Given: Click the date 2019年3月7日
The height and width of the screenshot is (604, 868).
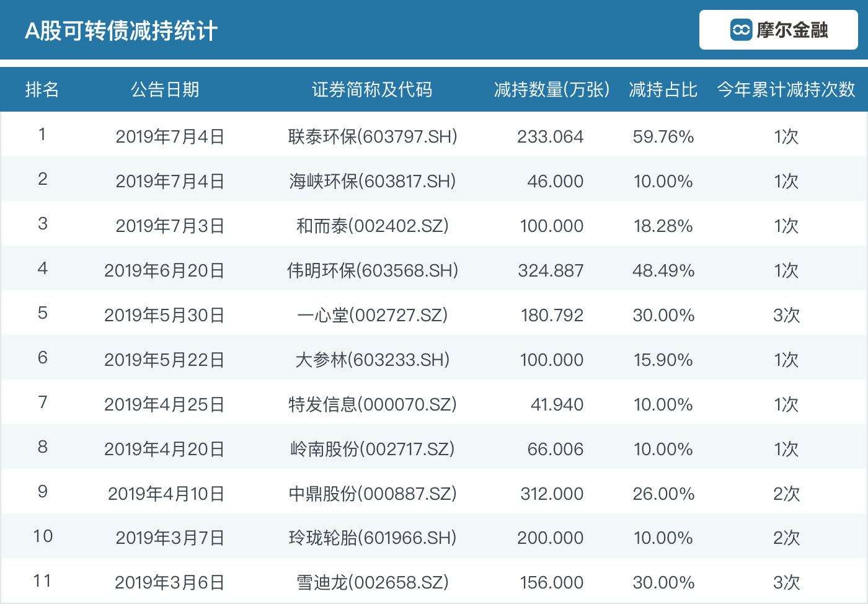Looking at the screenshot, I should [x=170, y=538].
